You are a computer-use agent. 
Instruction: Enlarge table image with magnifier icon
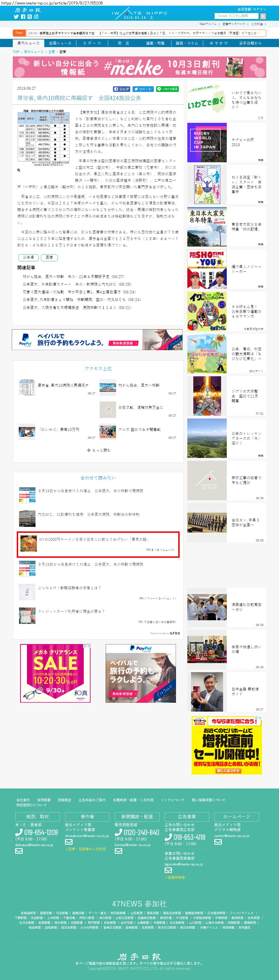pos(19,170)
